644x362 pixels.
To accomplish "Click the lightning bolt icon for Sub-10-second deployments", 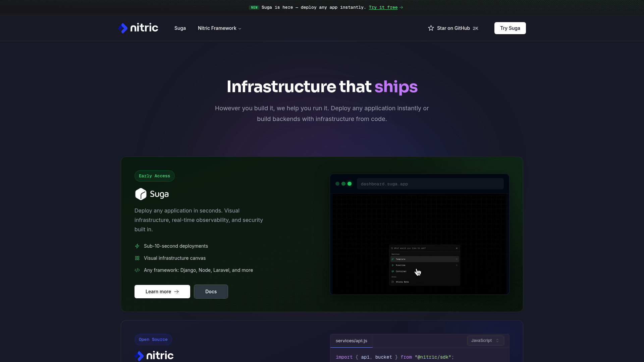I will tap(137, 246).
